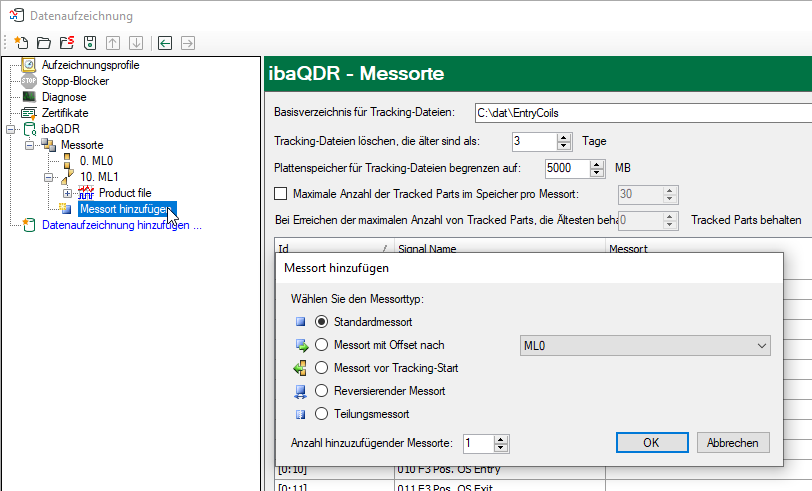The height and width of the screenshot is (491, 812).
Task: Select the 0. ML0 tree item
Action: (x=96, y=161)
